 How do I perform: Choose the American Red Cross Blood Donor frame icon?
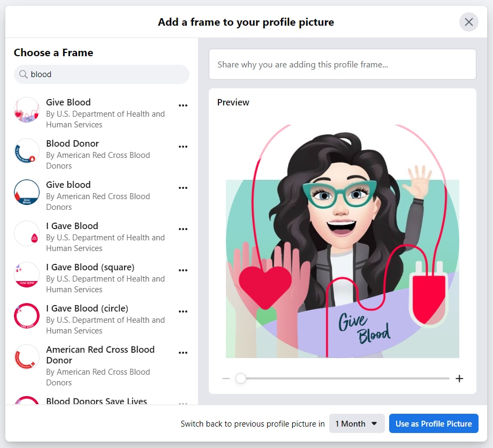pyautogui.click(x=27, y=357)
